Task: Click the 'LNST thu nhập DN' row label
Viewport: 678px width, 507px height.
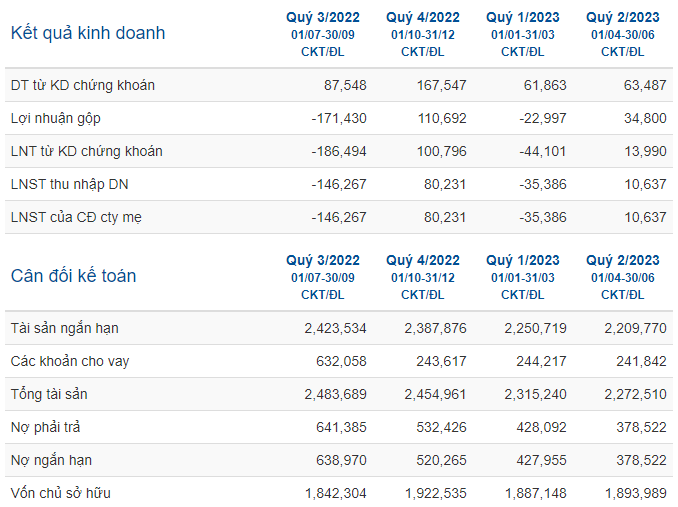Action: pyautogui.click(x=70, y=185)
